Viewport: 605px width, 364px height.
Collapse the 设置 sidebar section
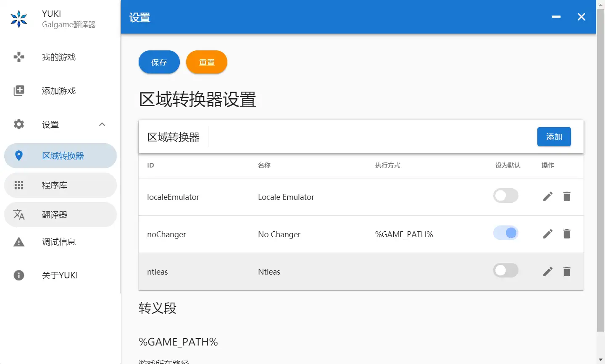[x=102, y=124]
